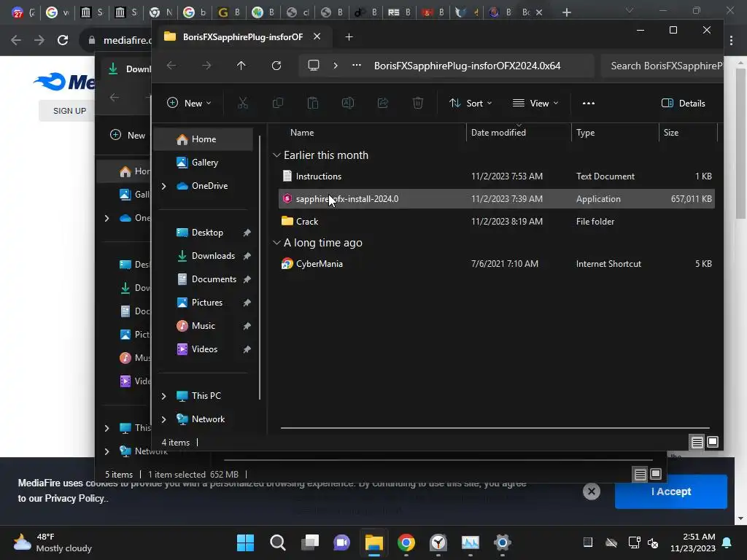Click the back arrow in front File Explorer
The height and width of the screenshot is (560, 747).
[171, 66]
